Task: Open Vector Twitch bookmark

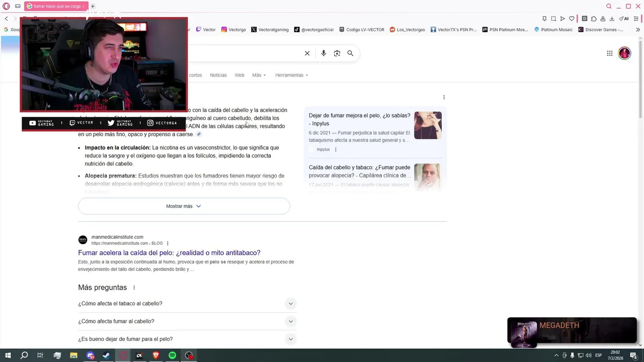Action: (206, 30)
